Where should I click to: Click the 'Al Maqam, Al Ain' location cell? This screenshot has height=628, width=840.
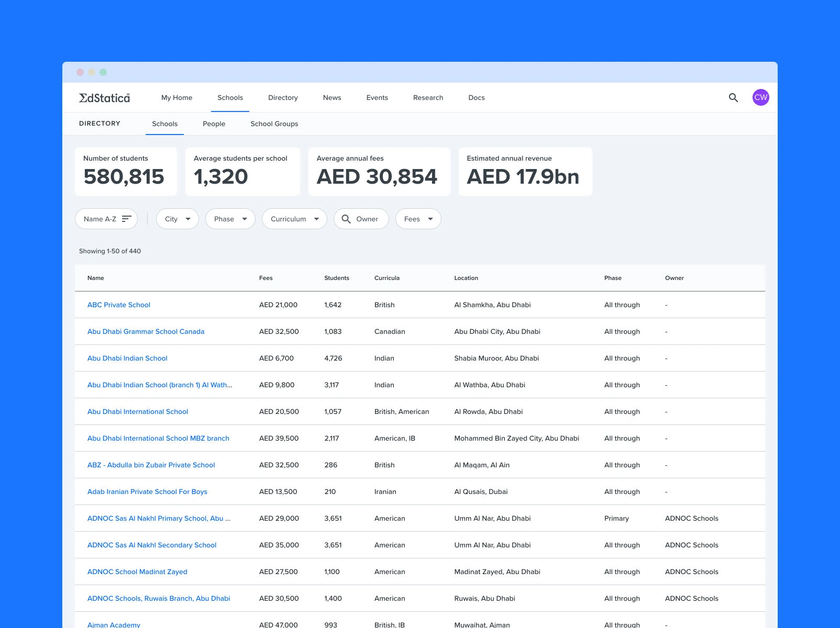482,465
